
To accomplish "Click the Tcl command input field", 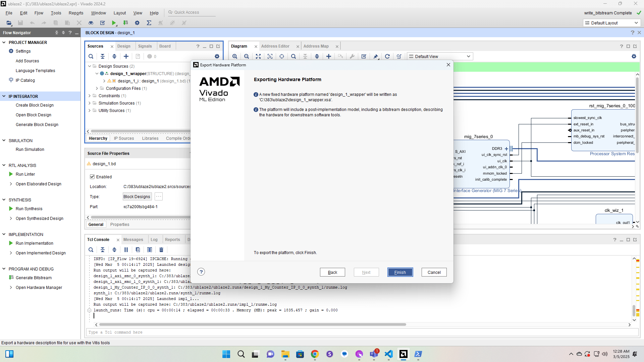I will click(x=362, y=332).
